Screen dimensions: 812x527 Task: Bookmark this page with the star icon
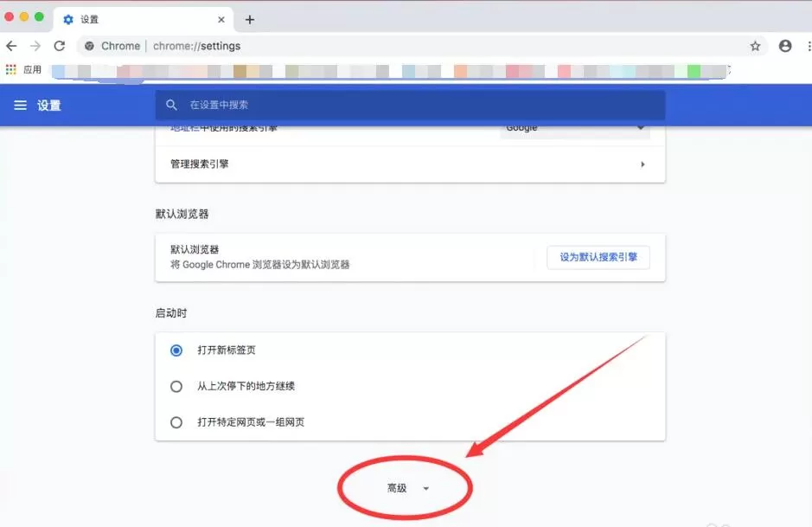coord(755,46)
